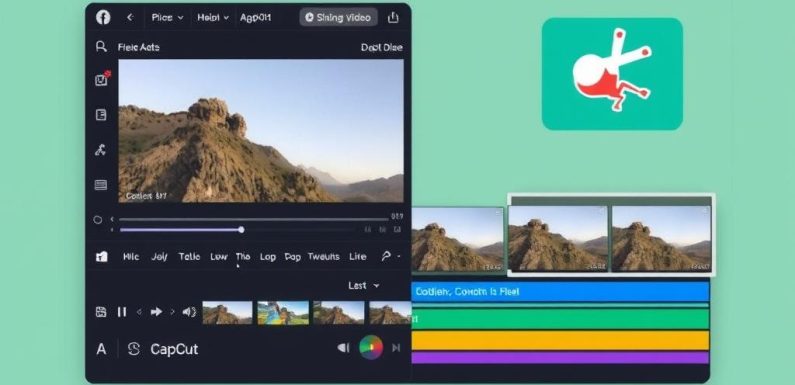Viewport: 795px width, 385px height.
Task: Select the yellow timeline track
Action: (560, 340)
